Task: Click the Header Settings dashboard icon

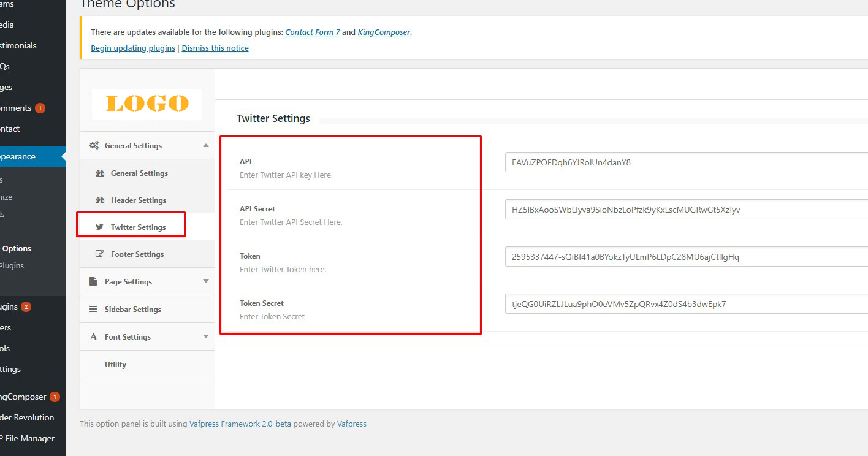Action: point(100,200)
